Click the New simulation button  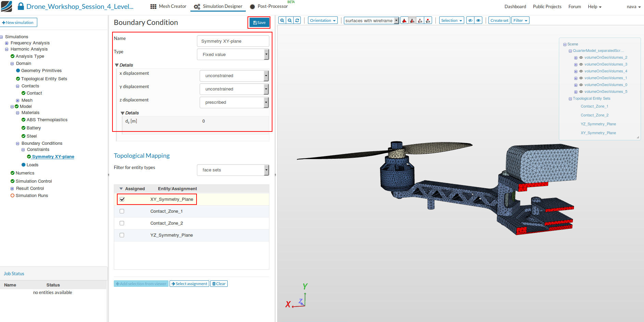(x=18, y=23)
